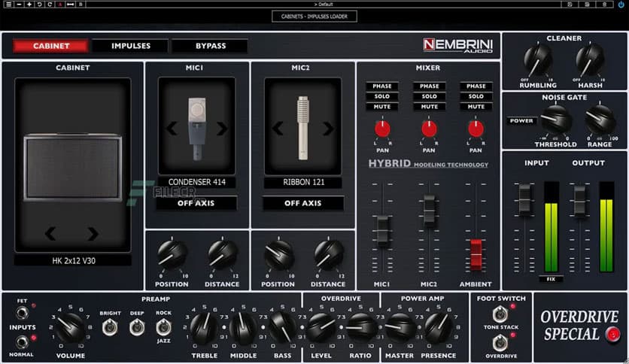The image size is (629, 364).
Task: Click the MIC1 mixer fader
Action: tap(382, 230)
